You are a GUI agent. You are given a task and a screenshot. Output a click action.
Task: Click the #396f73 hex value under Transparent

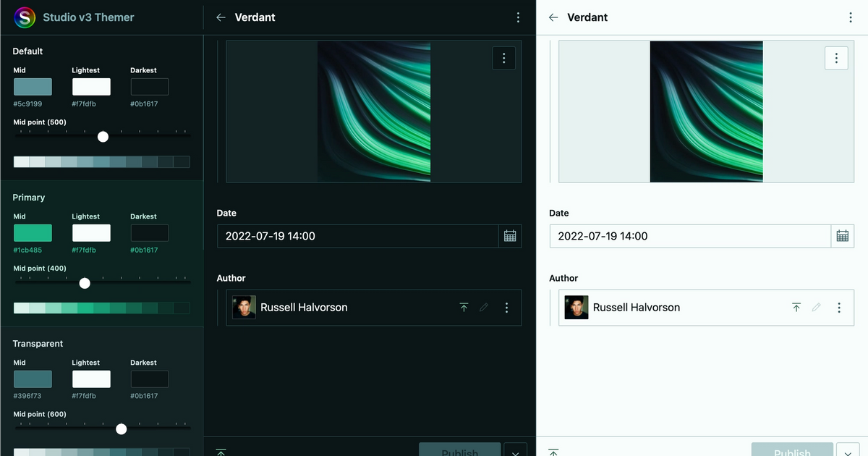pos(27,397)
